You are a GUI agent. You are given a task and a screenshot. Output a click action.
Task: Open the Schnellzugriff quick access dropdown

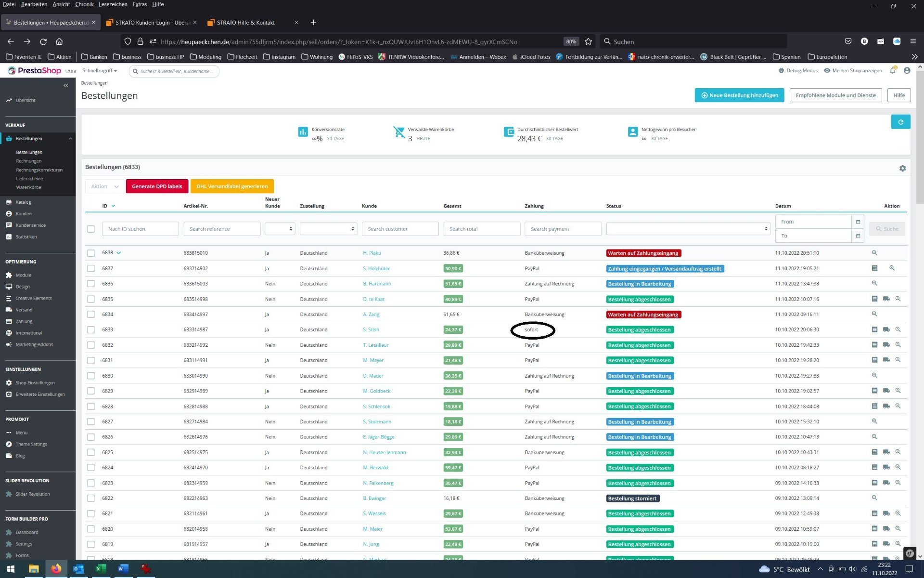[100, 71]
